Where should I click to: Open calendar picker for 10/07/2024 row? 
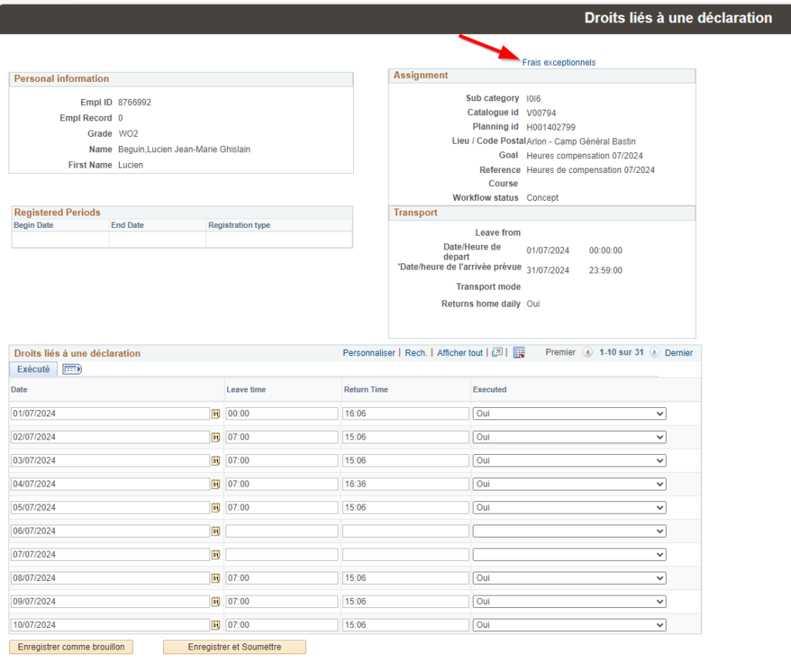tap(216, 625)
